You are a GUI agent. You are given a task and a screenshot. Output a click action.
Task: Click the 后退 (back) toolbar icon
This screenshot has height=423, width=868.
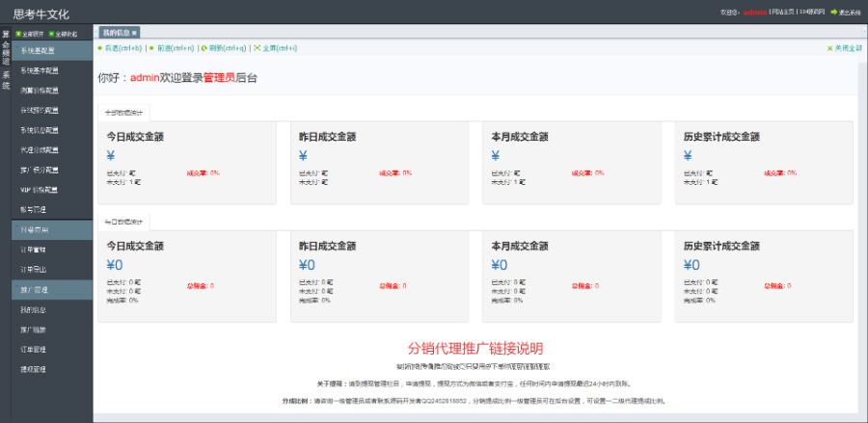tap(100, 47)
